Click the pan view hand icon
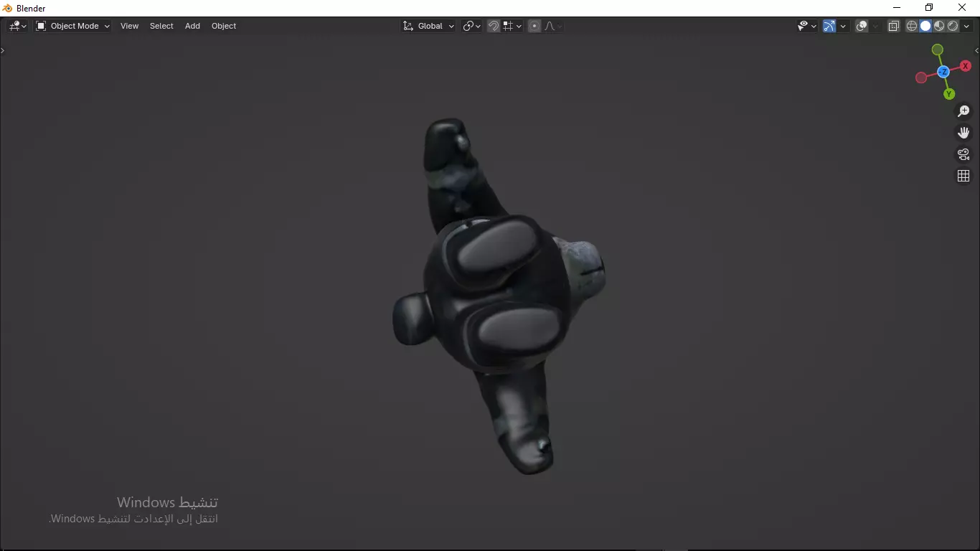This screenshot has width=980, height=551. [963, 133]
